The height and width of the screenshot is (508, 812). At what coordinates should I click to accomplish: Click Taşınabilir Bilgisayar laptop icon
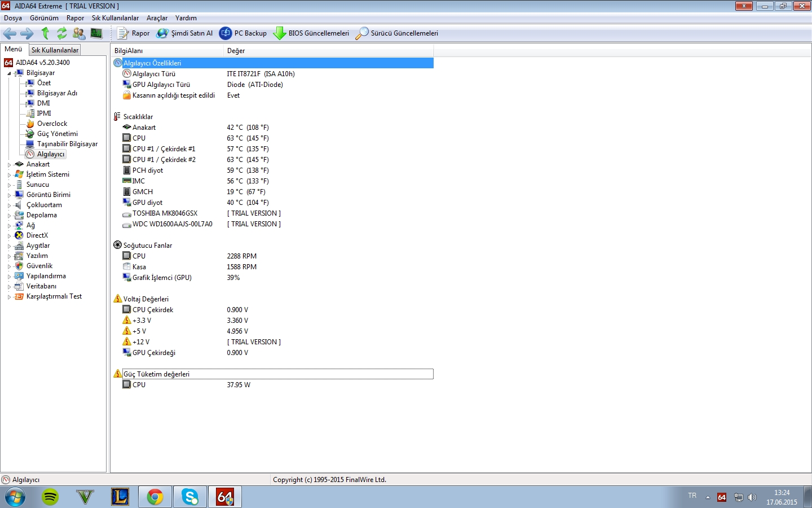[x=30, y=144]
